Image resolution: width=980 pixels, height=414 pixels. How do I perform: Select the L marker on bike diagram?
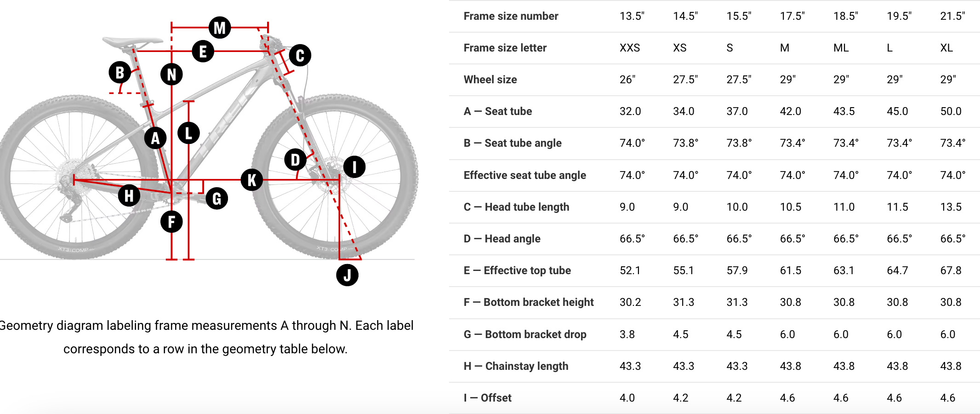pos(188,133)
